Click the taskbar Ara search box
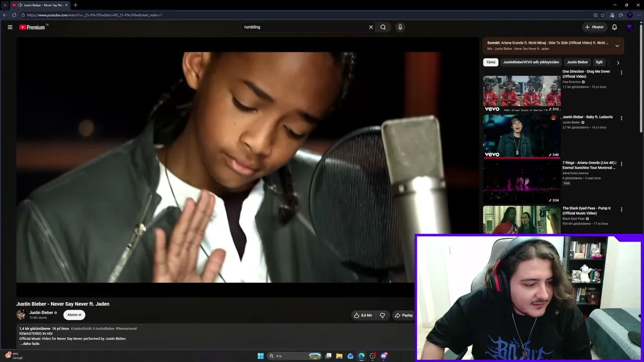This screenshot has width=644, height=362. [295, 356]
